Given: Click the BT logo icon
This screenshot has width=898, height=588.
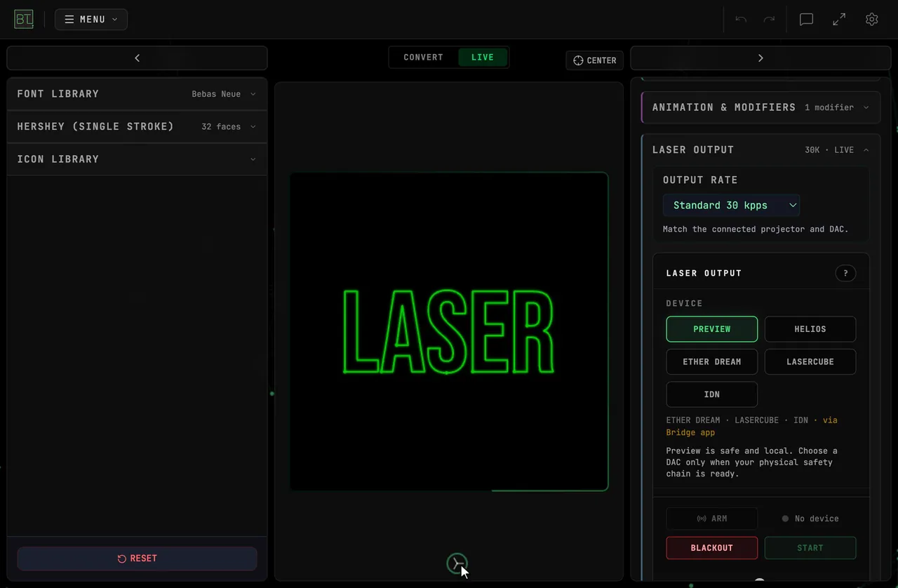Looking at the screenshot, I should (24, 20).
